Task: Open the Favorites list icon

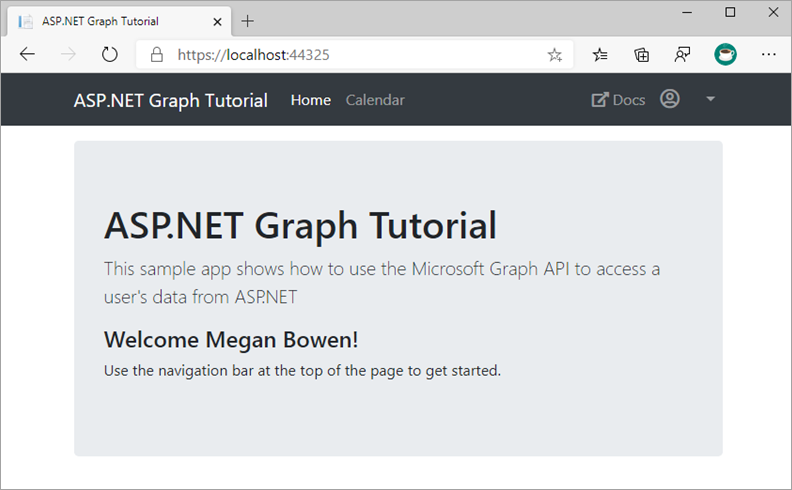Action: pos(600,55)
